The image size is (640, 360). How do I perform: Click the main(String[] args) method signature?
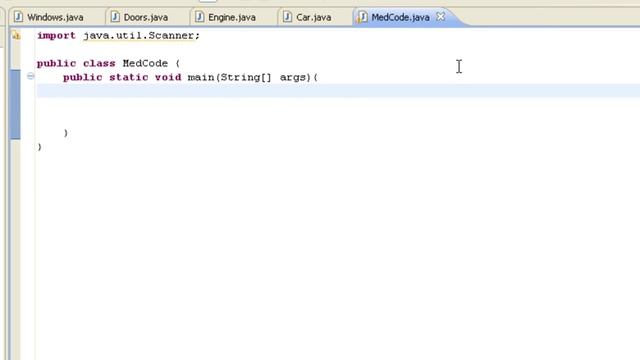pos(249,78)
